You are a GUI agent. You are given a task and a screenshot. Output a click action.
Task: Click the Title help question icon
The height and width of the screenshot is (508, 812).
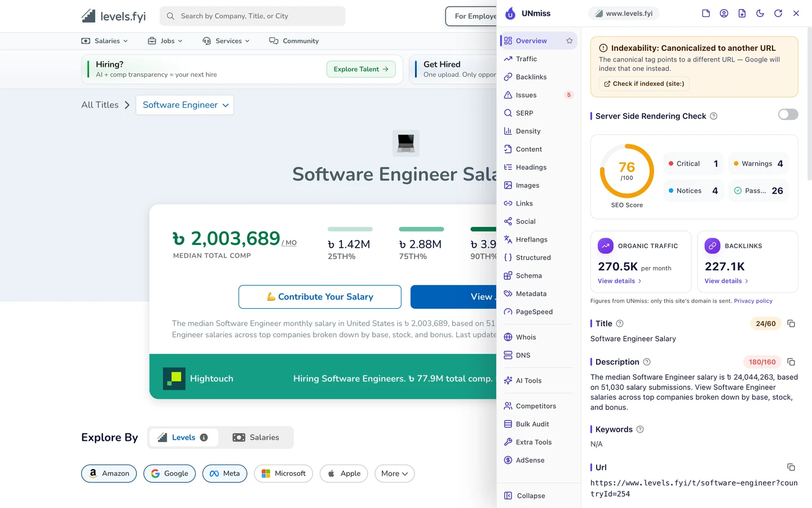coord(620,323)
